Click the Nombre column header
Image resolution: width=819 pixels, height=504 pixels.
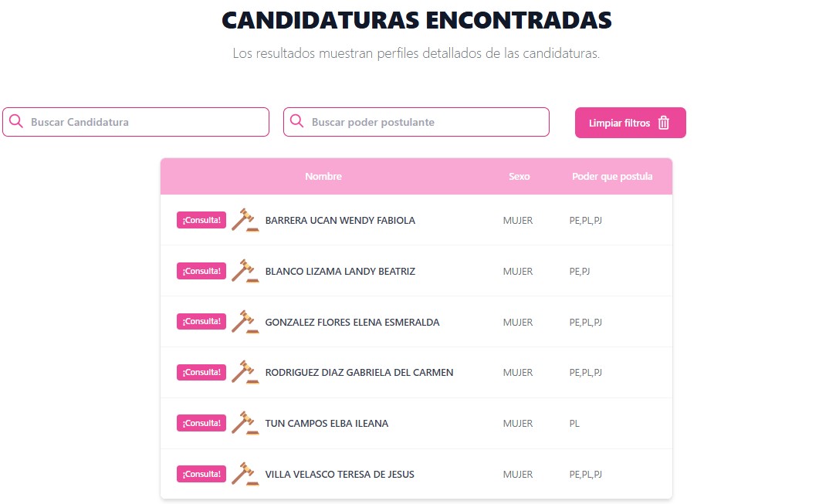pos(323,177)
